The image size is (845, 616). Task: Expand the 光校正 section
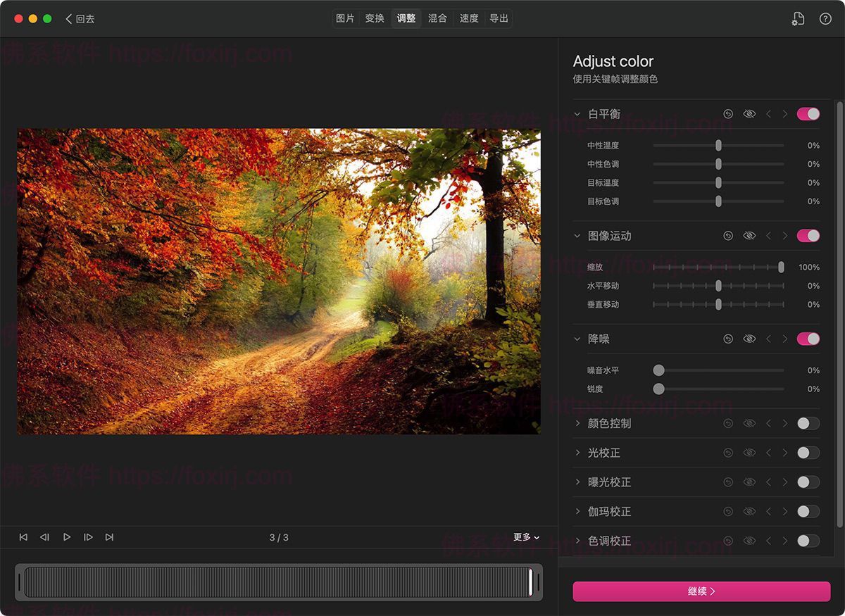click(x=577, y=453)
